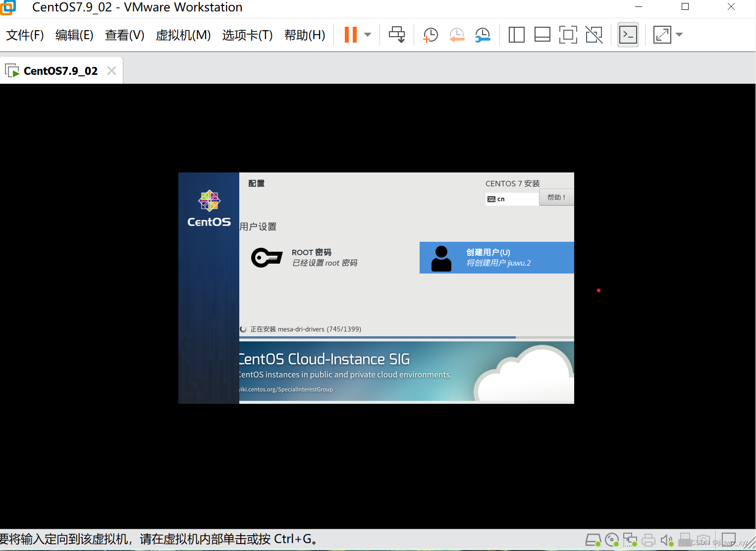Open the snapshot manager

(483, 35)
